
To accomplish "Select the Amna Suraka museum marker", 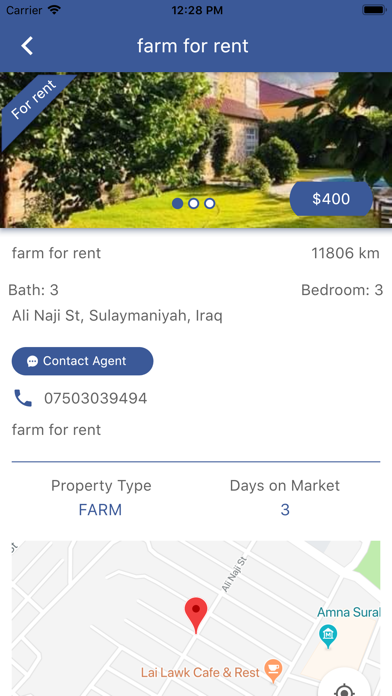I will 328,637.
